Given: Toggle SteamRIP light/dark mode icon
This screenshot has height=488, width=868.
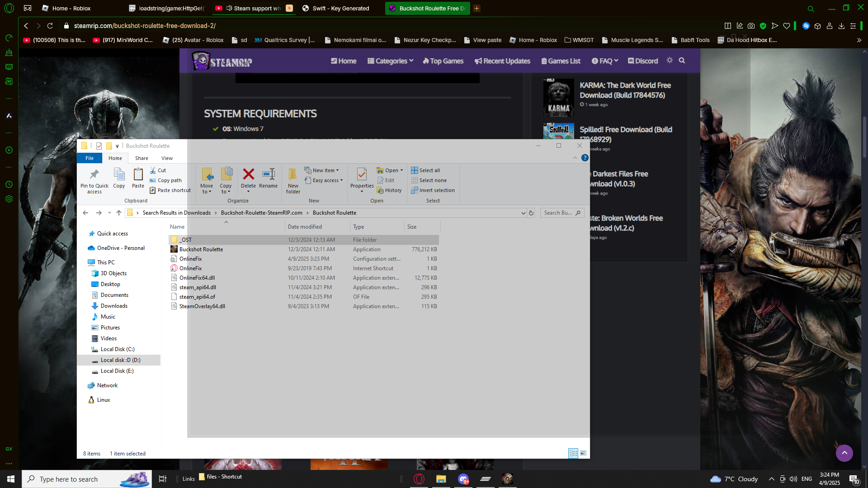Looking at the screenshot, I should click(x=670, y=60).
